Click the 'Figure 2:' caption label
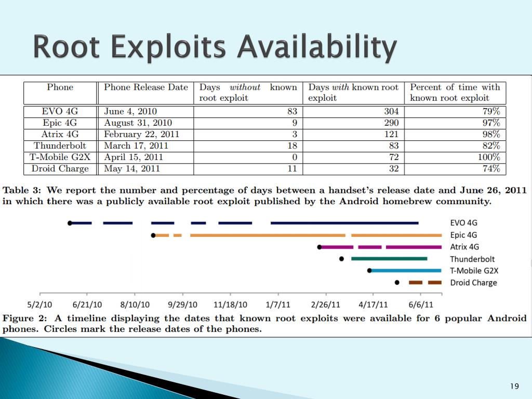Image resolution: width=532 pixels, height=399 pixels. tap(25, 318)
